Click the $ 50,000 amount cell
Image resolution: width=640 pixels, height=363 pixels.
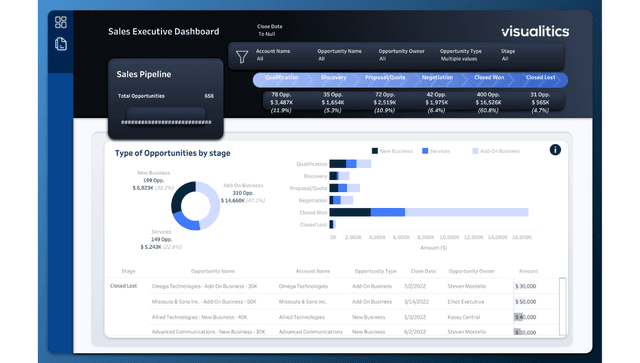pyautogui.click(x=526, y=302)
